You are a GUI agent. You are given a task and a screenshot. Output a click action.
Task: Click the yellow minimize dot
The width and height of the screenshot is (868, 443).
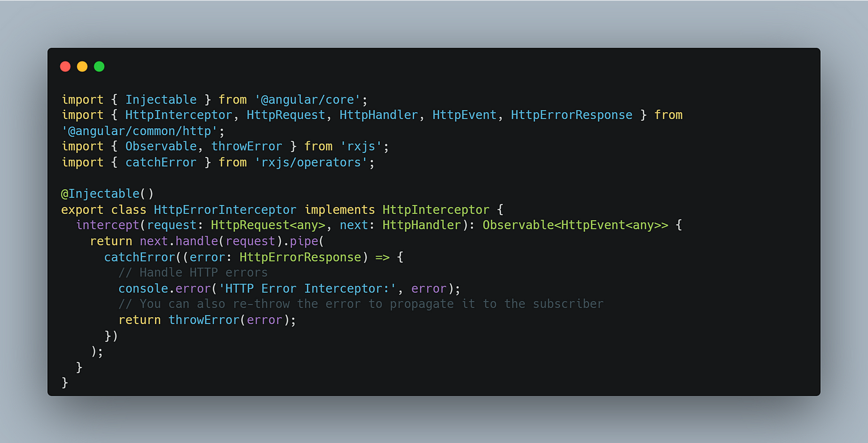coord(82,66)
